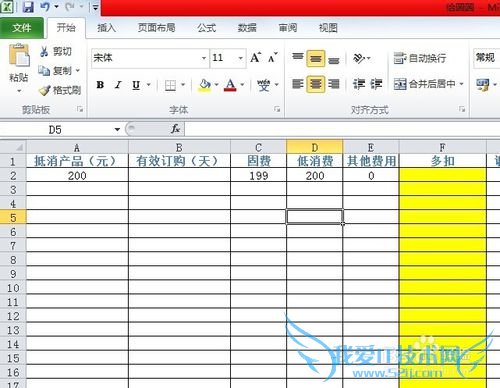Rotate text with the orientation icon
The image size is (500, 388).
click(359, 58)
